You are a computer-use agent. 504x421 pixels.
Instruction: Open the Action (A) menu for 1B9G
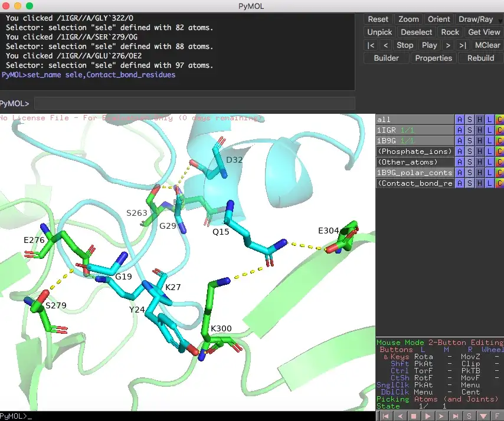(459, 141)
